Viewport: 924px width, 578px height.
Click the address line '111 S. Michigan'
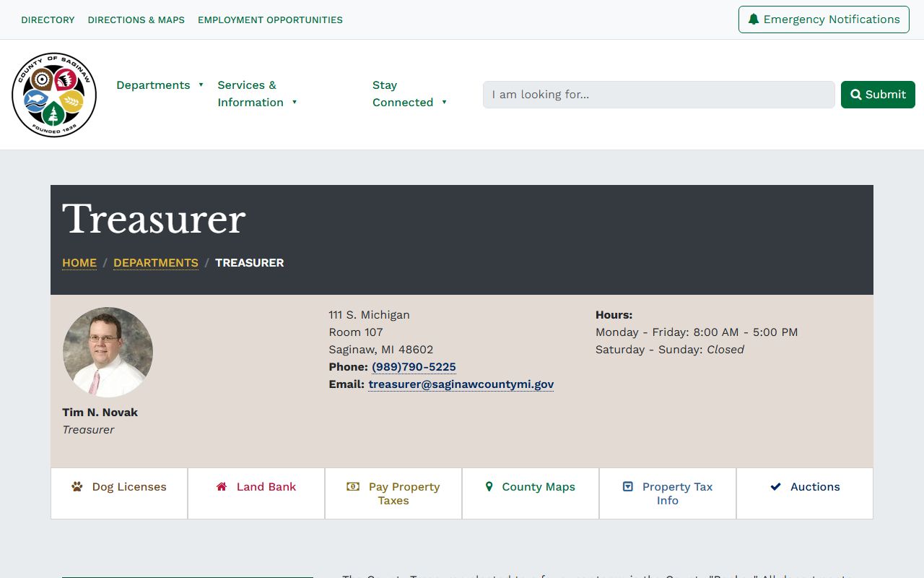(x=369, y=315)
